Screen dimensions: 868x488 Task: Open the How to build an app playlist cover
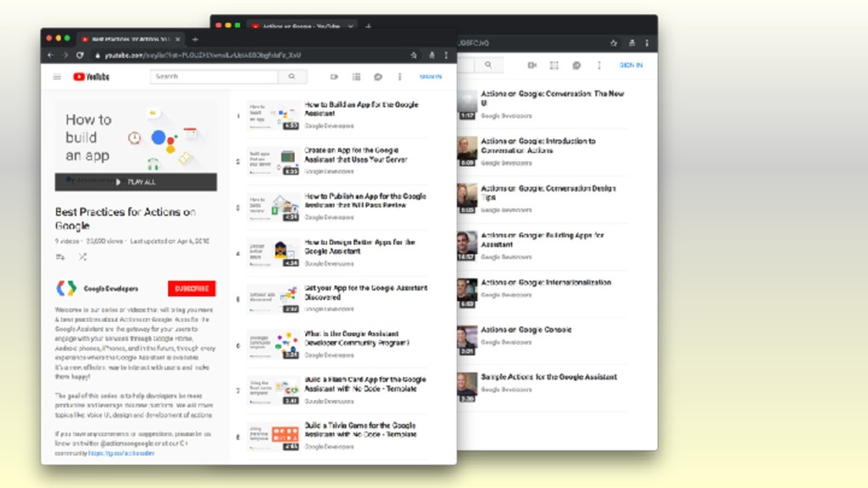coord(136,138)
